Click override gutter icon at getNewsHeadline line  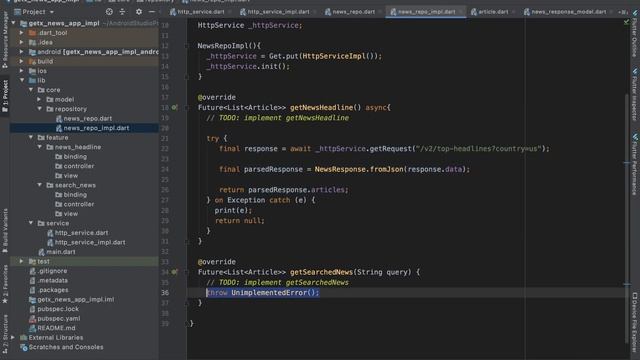coord(174,107)
